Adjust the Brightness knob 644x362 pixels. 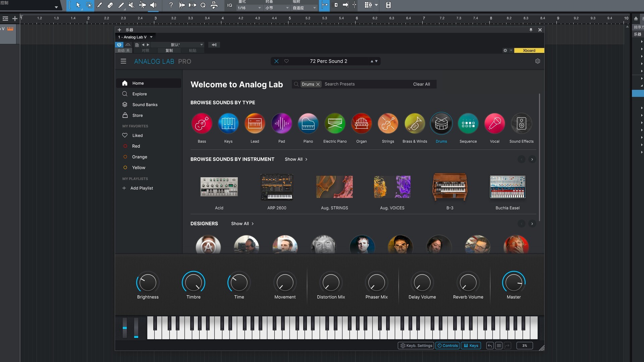[x=148, y=283]
